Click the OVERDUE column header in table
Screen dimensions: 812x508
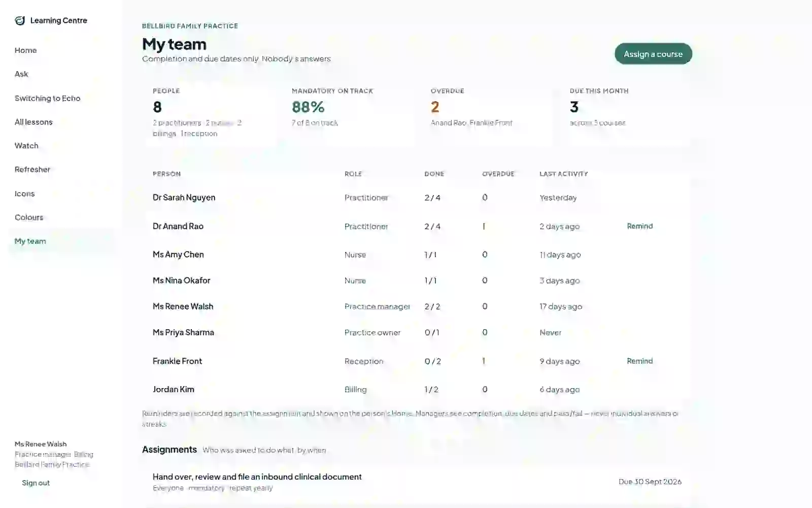click(498, 174)
